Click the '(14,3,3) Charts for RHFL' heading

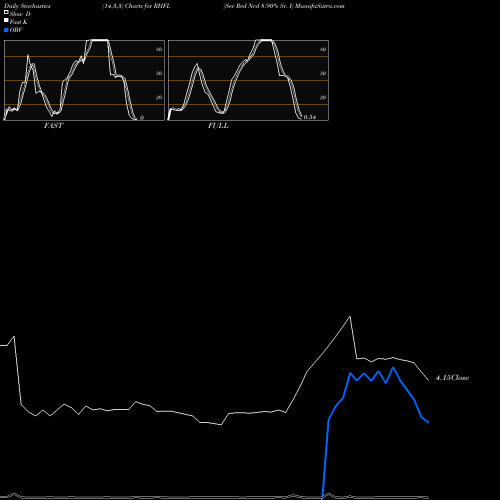point(136,6)
